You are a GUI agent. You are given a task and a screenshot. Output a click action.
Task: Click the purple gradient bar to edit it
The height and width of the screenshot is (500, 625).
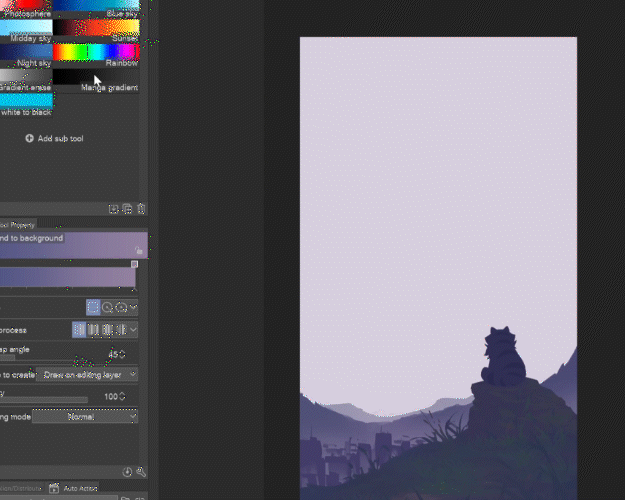coord(68,277)
